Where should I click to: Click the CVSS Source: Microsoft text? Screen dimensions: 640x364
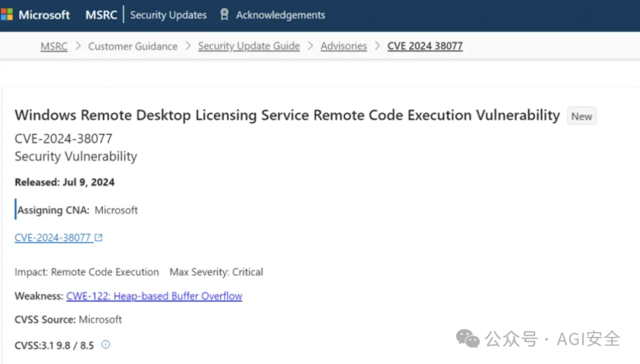pyautogui.click(x=68, y=319)
